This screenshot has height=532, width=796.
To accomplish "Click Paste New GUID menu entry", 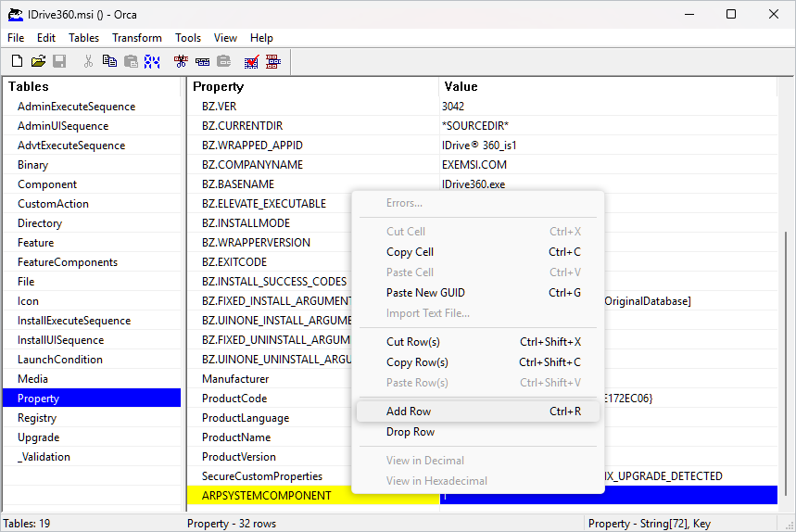I will 425,293.
